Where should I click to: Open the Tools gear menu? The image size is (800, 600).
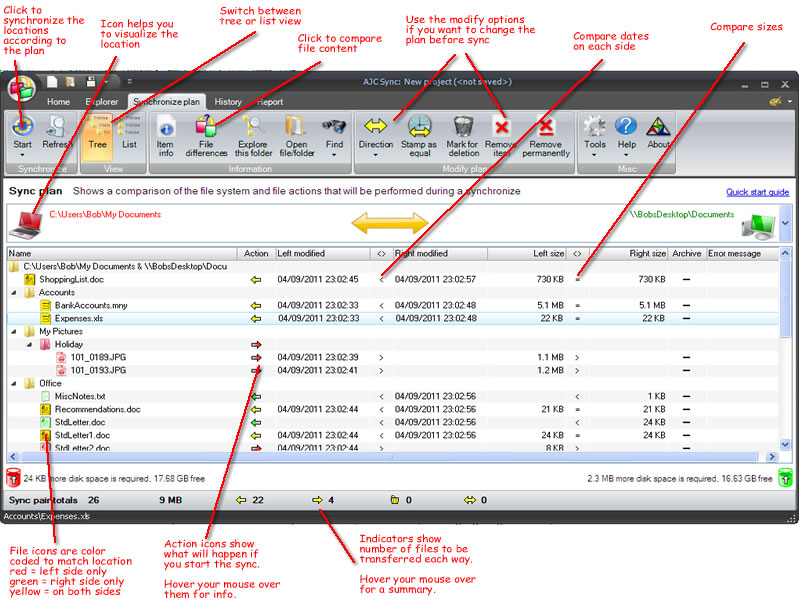(x=595, y=127)
